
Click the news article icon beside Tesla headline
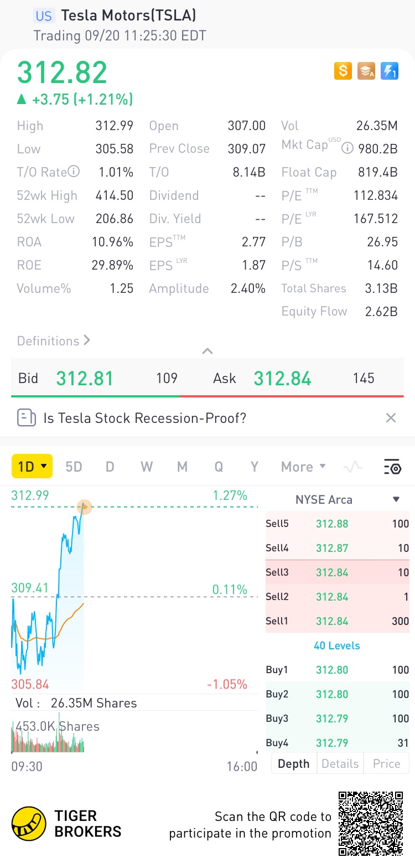[26, 418]
